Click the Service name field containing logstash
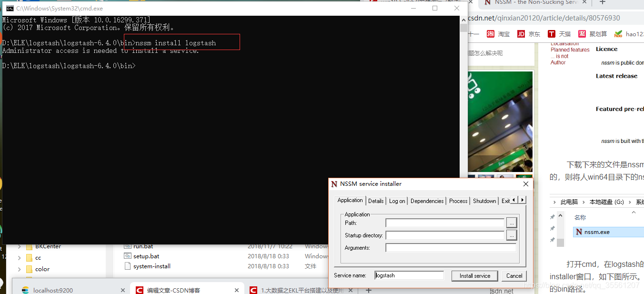The width and height of the screenshot is (644, 294). click(409, 275)
